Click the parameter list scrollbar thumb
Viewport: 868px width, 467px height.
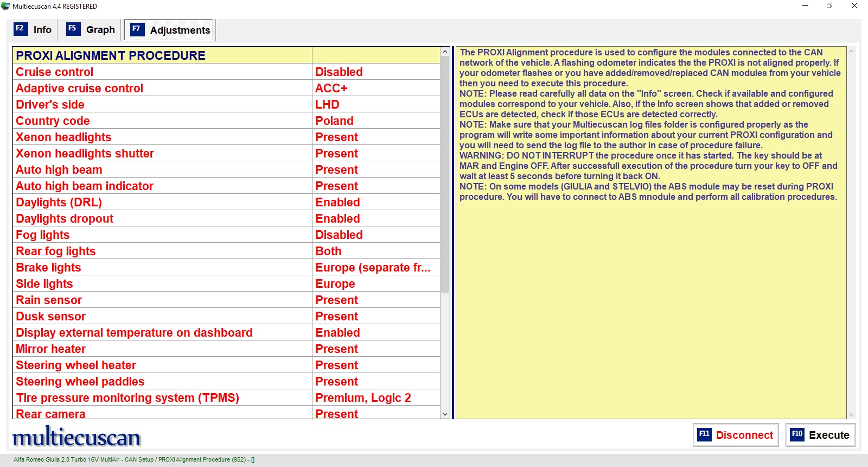[x=445, y=174]
